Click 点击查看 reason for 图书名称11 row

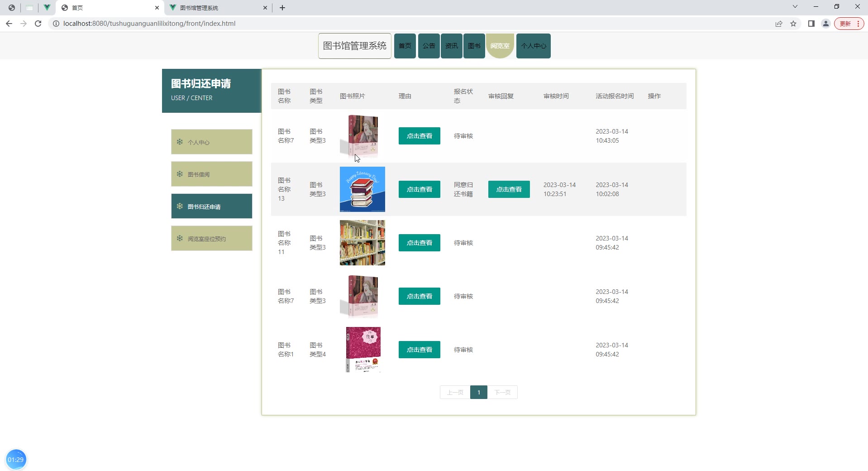[x=420, y=243]
